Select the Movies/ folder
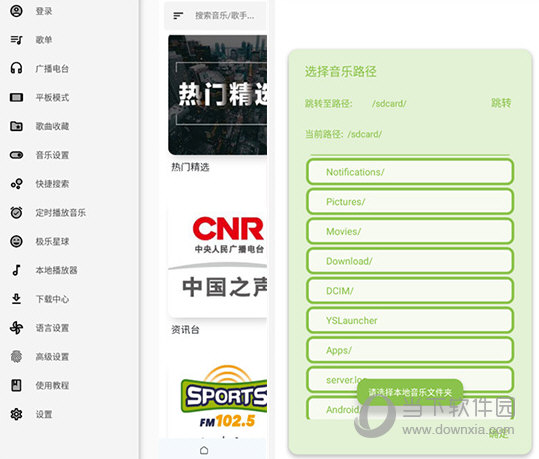The width and height of the screenshot is (539, 459). [410, 231]
